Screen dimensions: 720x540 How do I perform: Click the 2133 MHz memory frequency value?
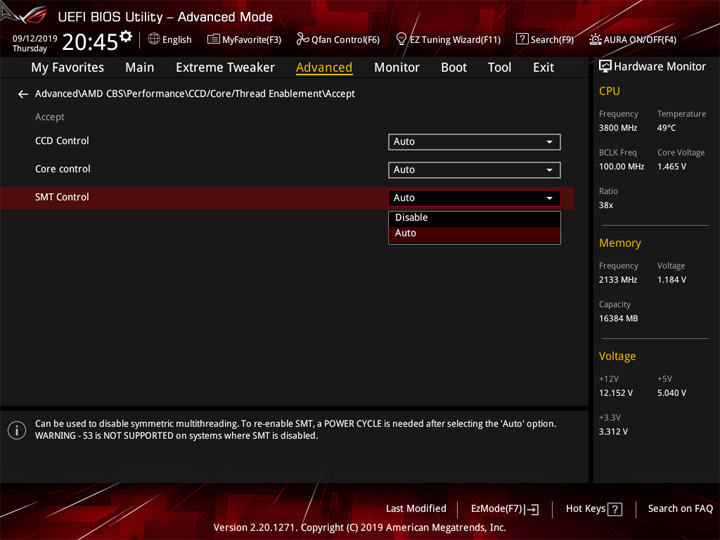click(618, 280)
